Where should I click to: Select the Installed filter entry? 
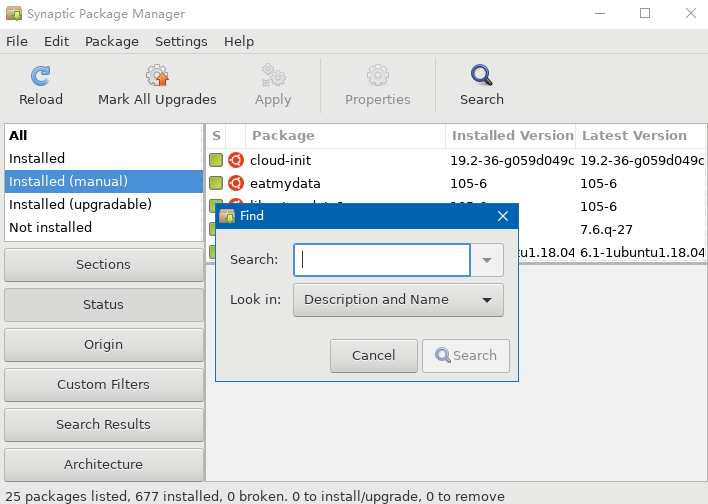click(x=103, y=159)
